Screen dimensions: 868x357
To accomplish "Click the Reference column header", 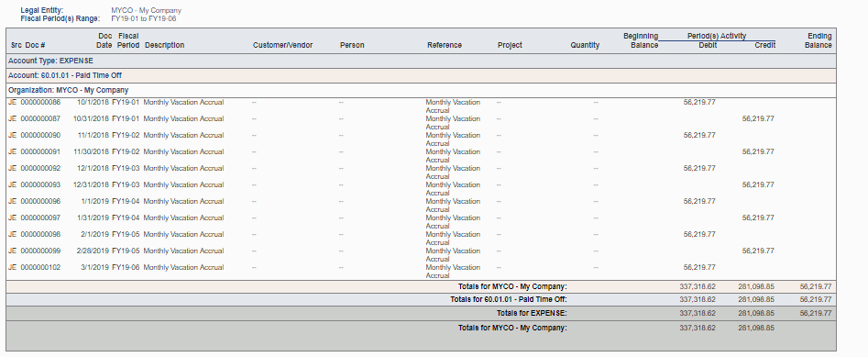I will (x=445, y=46).
